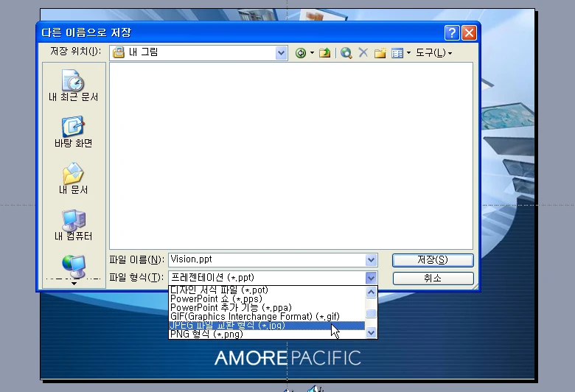Click the format list scroll down arrow
The image size is (575, 392).
point(371,333)
